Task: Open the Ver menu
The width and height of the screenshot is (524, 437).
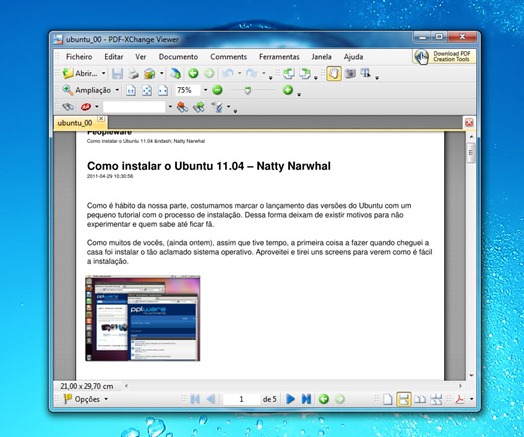Action: click(141, 57)
